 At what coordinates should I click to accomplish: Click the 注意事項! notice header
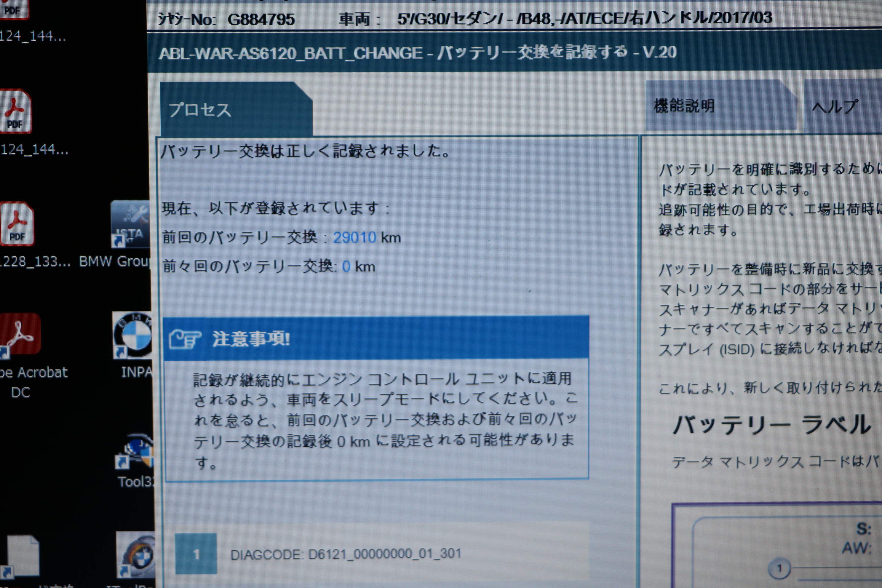coord(376,338)
